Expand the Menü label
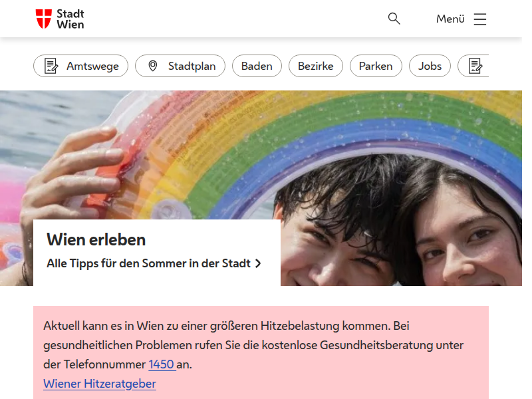The image size is (532, 399). click(x=450, y=19)
